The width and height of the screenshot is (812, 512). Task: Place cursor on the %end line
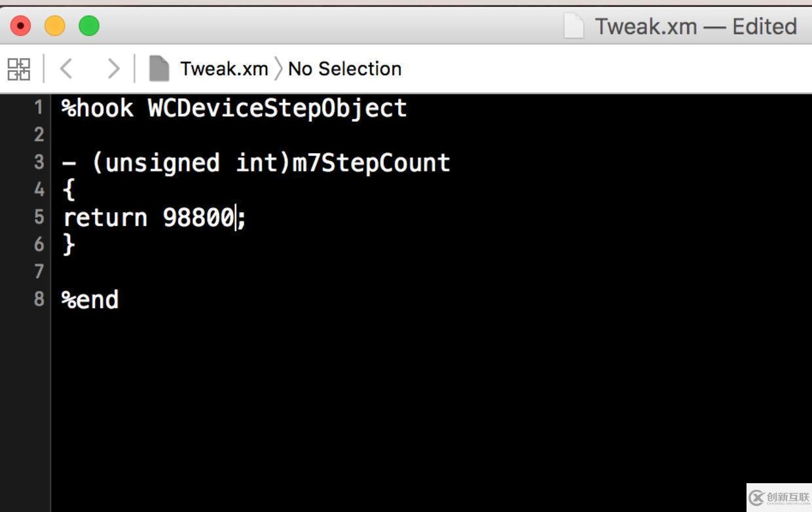pyautogui.click(x=90, y=300)
